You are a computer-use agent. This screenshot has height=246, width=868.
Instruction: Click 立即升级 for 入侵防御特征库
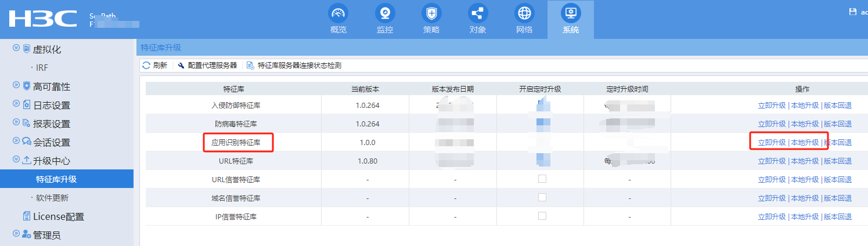pyautogui.click(x=772, y=106)
